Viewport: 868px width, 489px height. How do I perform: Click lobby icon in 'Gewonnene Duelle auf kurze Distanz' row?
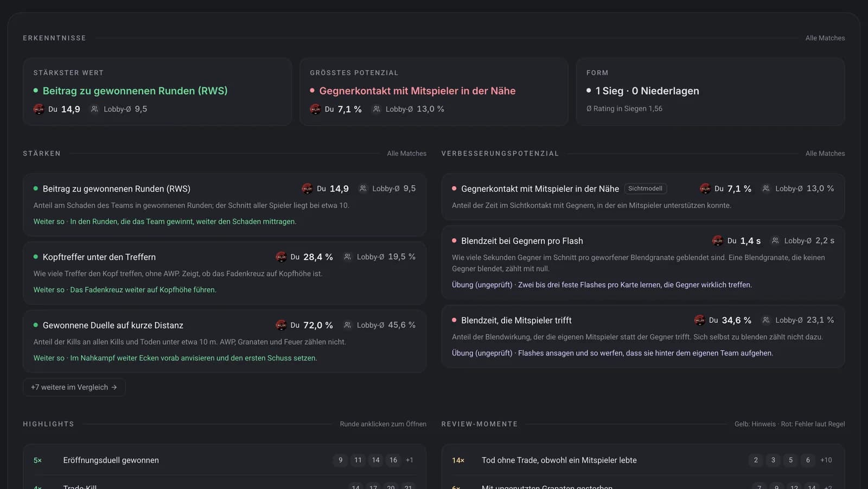pos(348,325)
